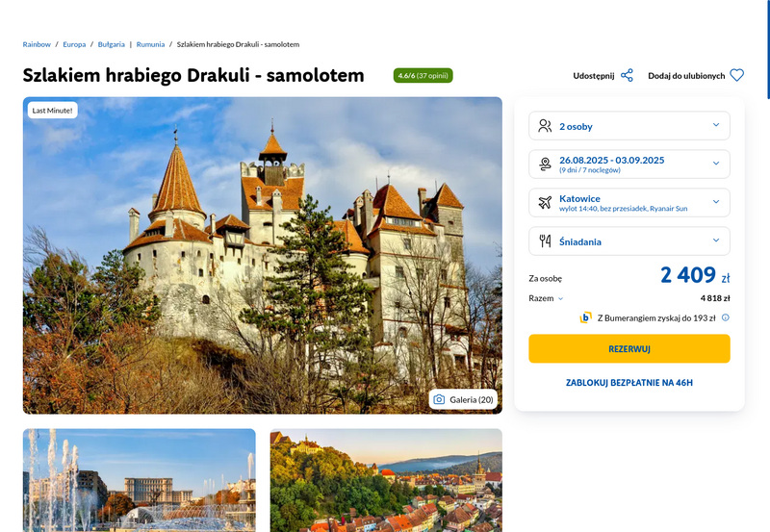Click the camera icon in the Galeria button
770x532 pixels.
tap(439, 399)
